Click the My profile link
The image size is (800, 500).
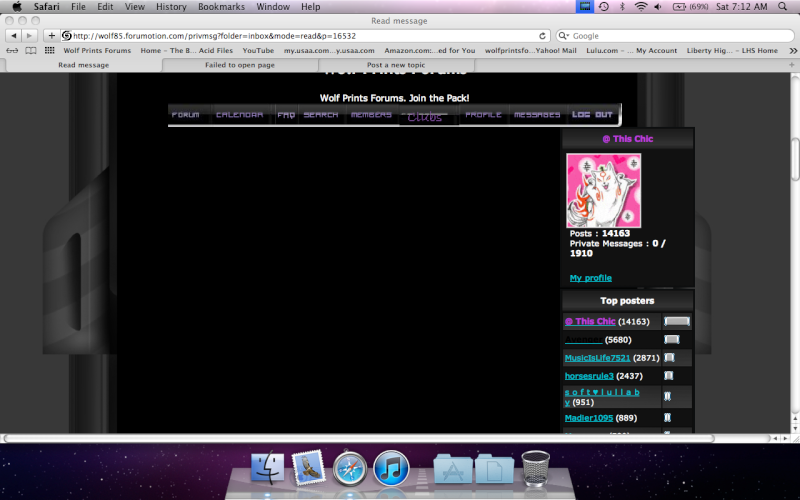590,278
